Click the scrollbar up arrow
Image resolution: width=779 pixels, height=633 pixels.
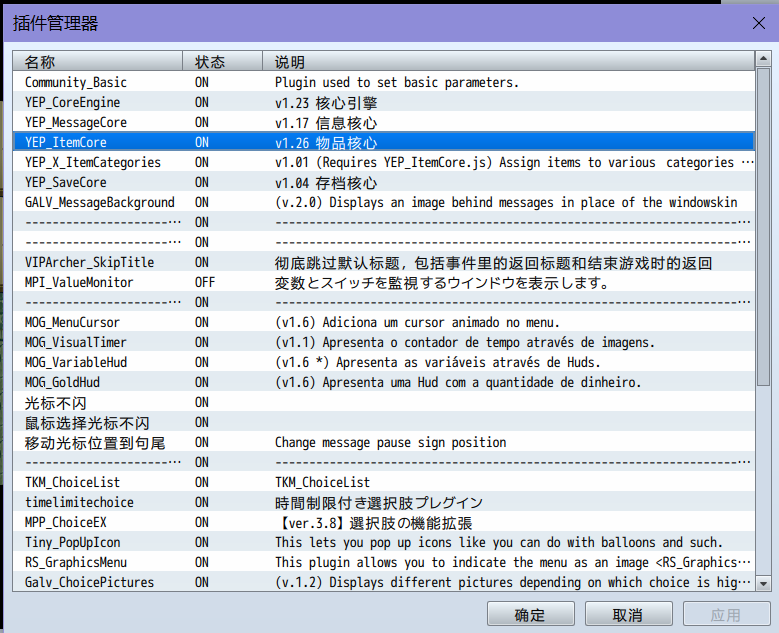763,59
